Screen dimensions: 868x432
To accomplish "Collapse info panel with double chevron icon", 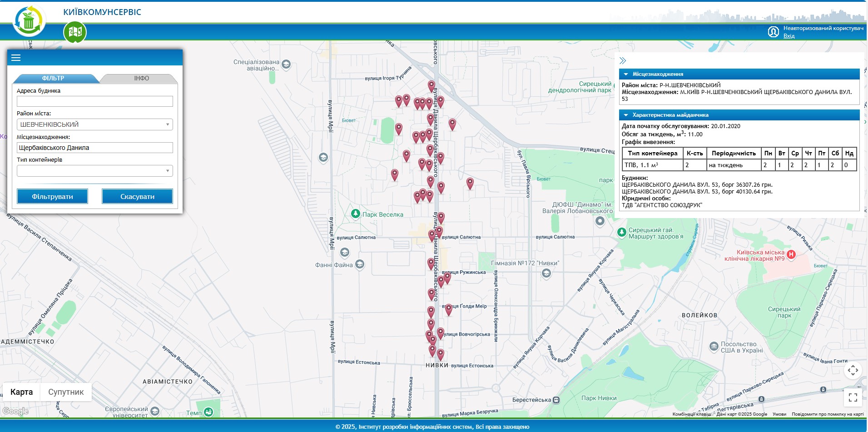I will 623,61.
